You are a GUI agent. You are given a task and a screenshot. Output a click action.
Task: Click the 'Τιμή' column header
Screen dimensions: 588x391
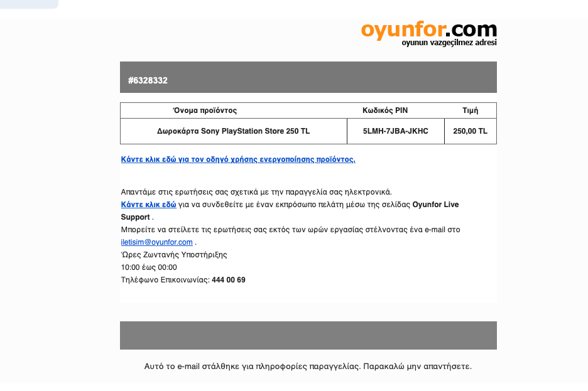click(x=471, y=110)
